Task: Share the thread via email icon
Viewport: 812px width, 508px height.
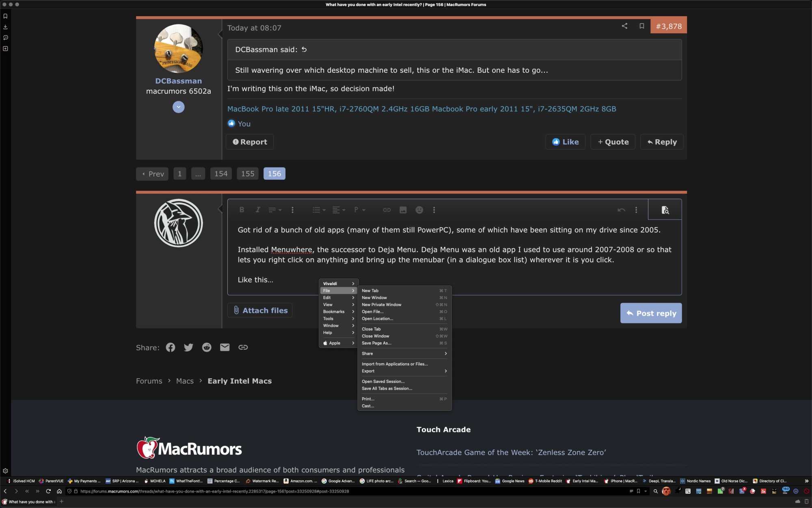Action: click(225, 347)
